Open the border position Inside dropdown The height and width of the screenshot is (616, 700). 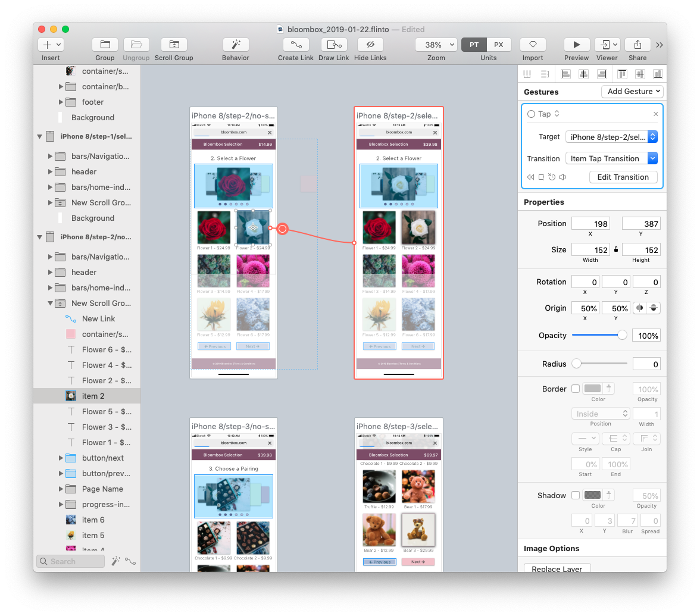click(x=601, y=414)
